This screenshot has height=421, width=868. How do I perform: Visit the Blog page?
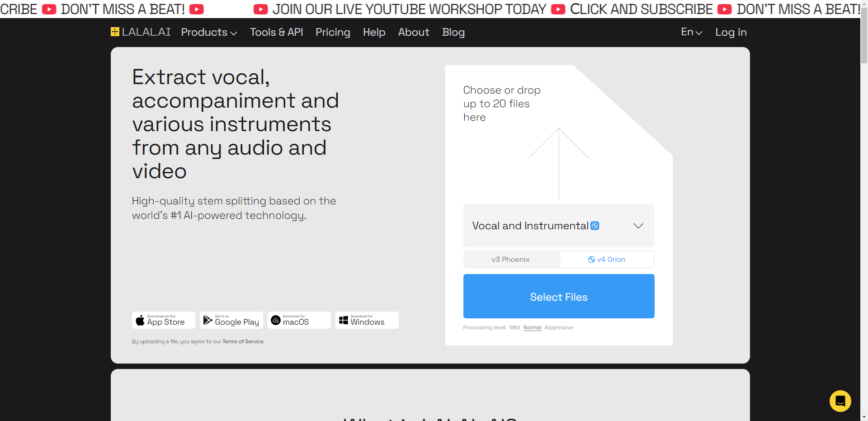tap(453, 32)
